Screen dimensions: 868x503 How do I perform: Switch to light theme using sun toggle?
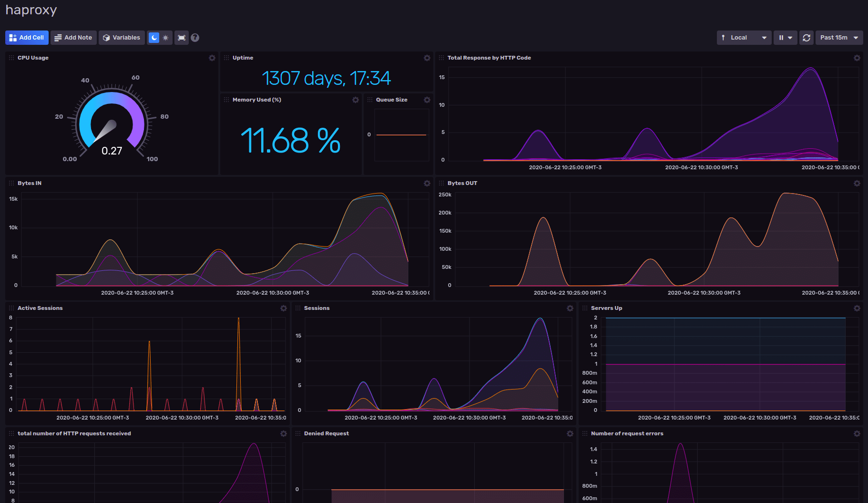pyautogui.click(x=165, y=37)
